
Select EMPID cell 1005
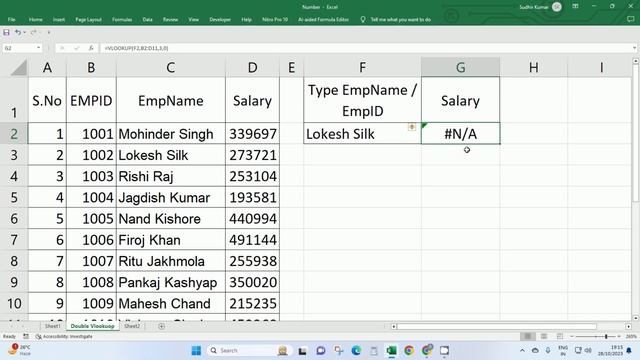91,219
